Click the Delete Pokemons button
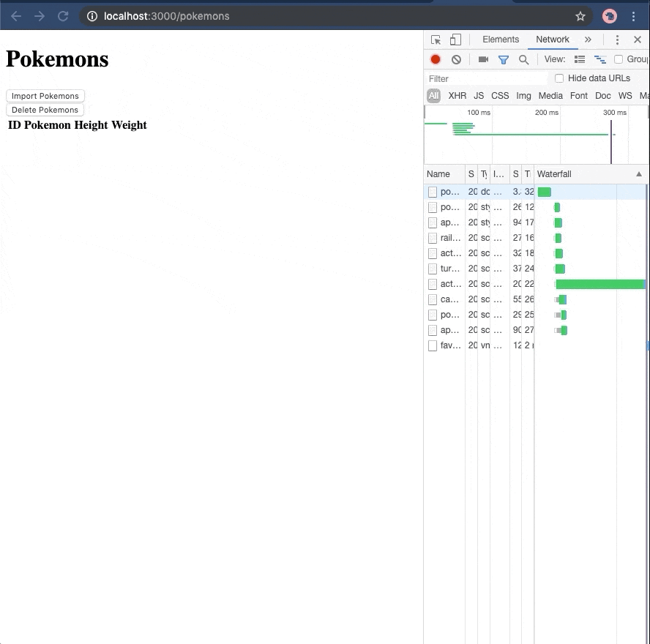The height and width of the screenshot is (644, 650). pyautogui.click(x=45, y=110)
